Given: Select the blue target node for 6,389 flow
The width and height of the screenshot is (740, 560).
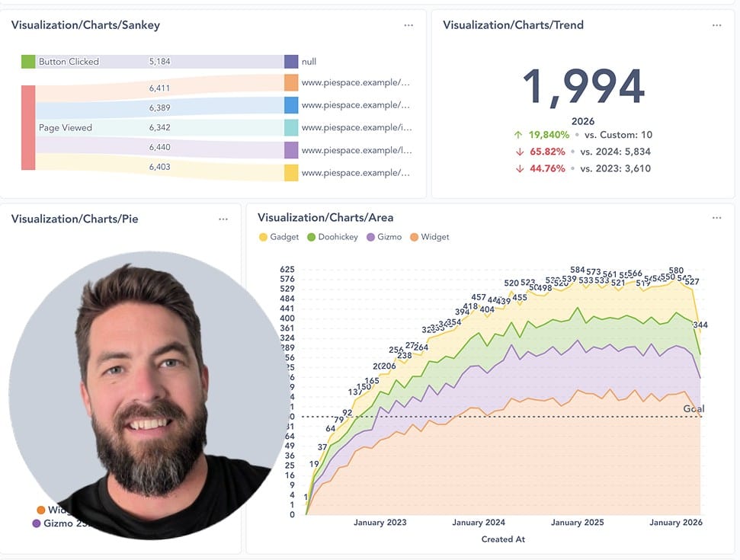Looking at the screenshot, I should coord(291,105).
